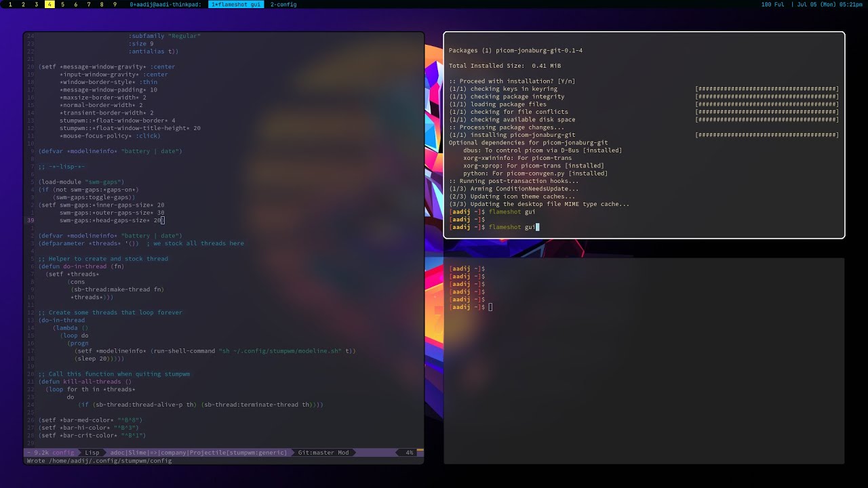Click the (defun kill-all-threads () line
This screenshot has height=488, width=868.
(85, 382)
